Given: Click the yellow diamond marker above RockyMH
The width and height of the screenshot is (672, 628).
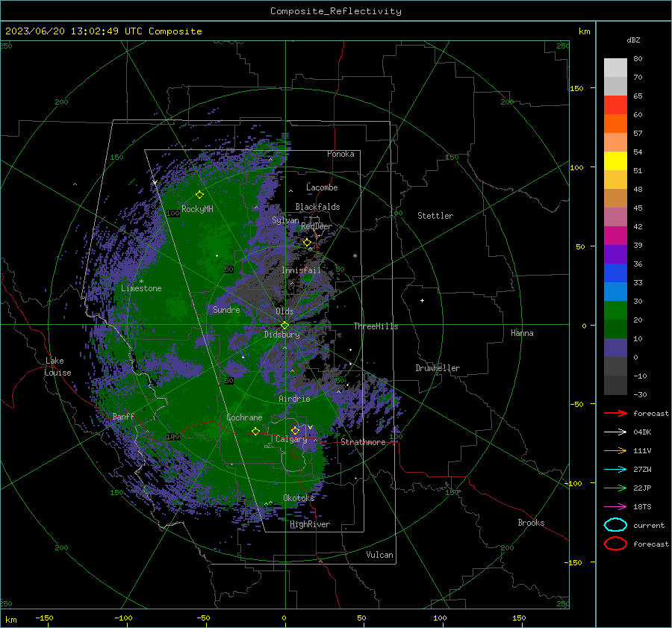Looking at the screenshot, I should tap(199, 195).
